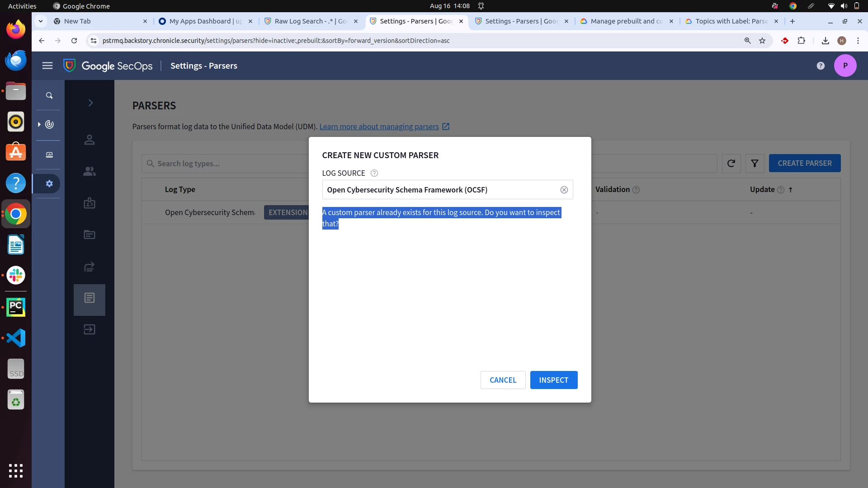Image resolution: width=868 pixels, height=488 pixels.
Task: Open new browser tab plus button
Action: pos(793,21)
